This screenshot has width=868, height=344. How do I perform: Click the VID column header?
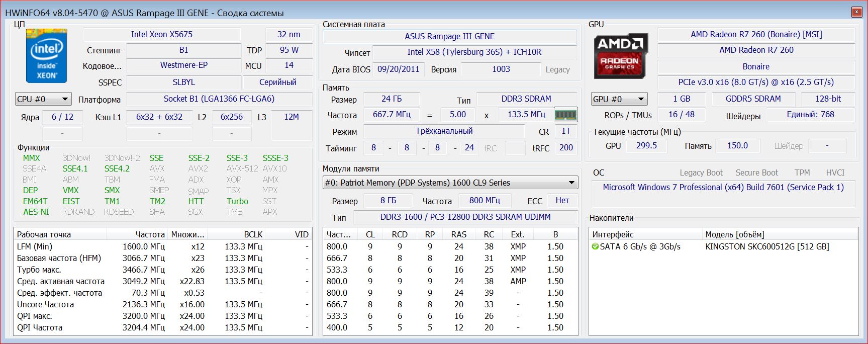[x=289, y=234]
